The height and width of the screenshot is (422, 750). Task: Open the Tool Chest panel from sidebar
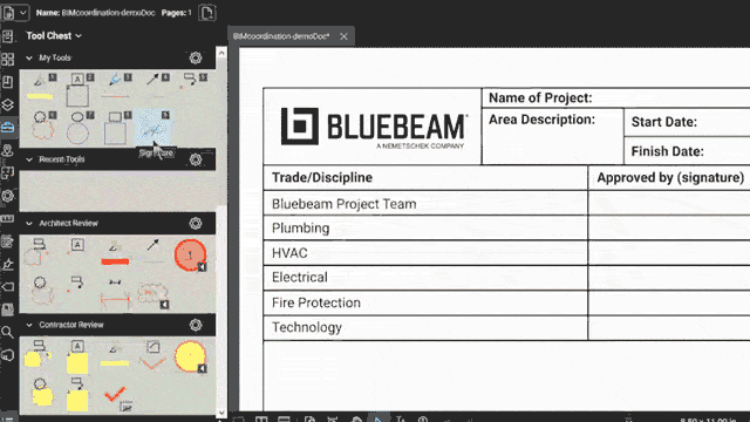click(8, 128)
